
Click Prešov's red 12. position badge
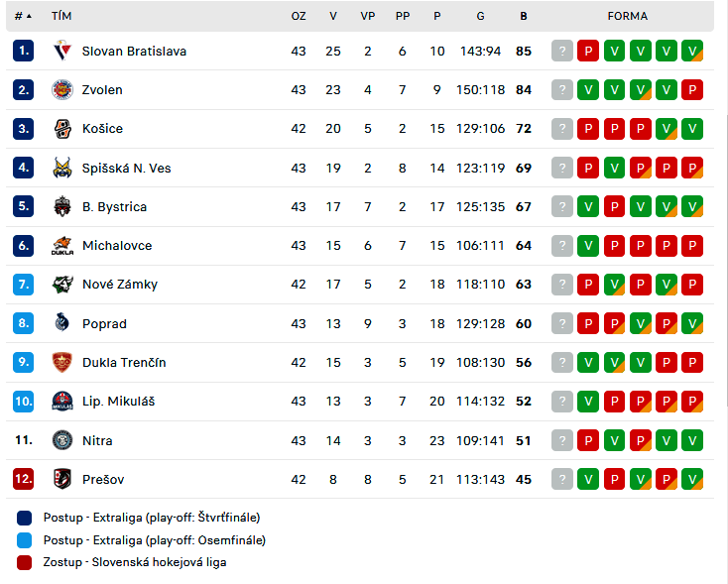pyautogui.click(x=23, y=479)
